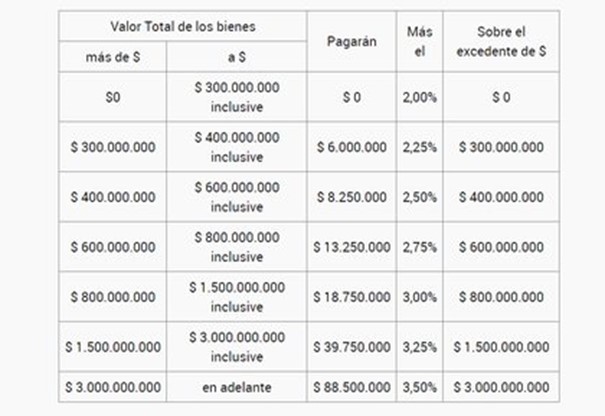Select the 'más de $' column header

pyautogui.click(x=113, y=57)
